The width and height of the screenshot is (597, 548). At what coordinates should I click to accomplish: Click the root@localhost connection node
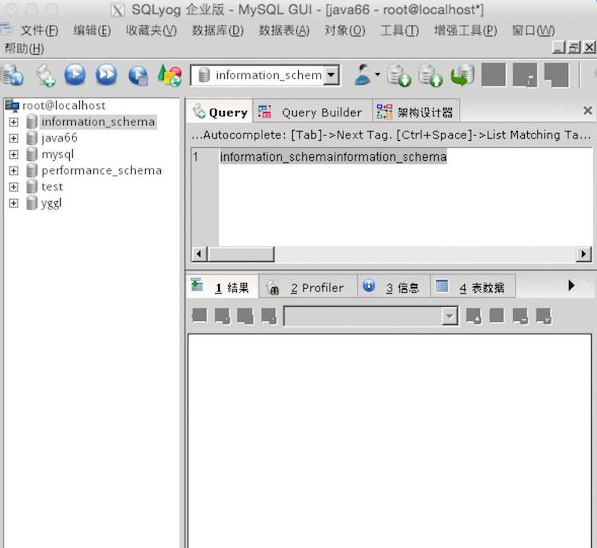tap(64, 105)
